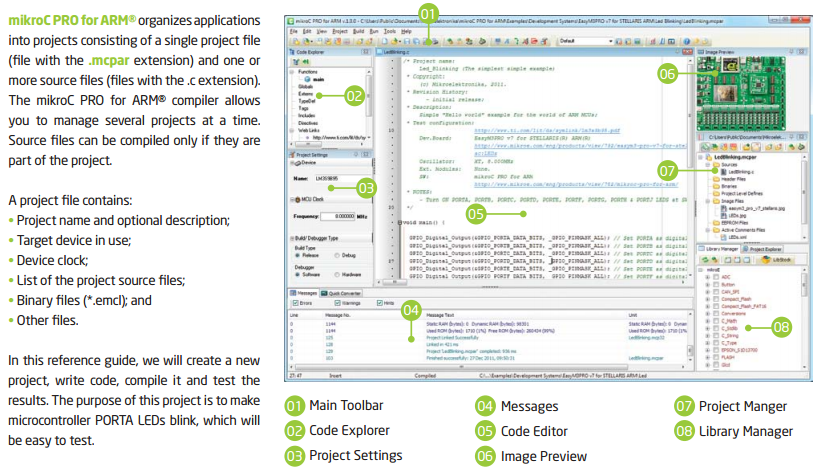Select easym3_pro_v7_stellaris.jpg image file

click(753, 208)
